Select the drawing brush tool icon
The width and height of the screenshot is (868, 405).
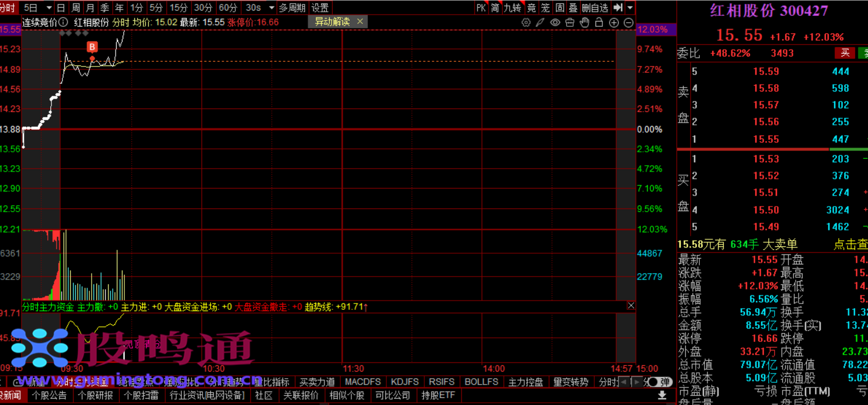[541, 22]
